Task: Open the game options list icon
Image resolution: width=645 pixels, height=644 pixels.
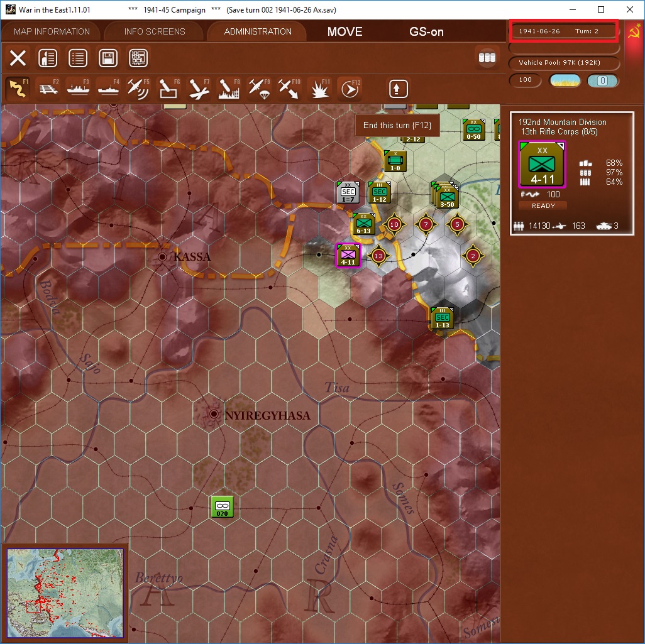Action: click(x=78, y=58)
